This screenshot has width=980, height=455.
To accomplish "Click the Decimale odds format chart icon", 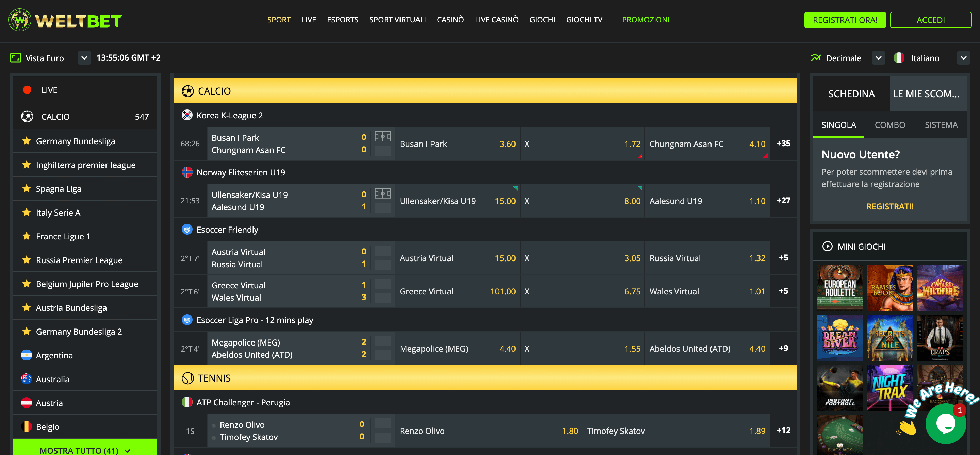I will pos(816,57).
